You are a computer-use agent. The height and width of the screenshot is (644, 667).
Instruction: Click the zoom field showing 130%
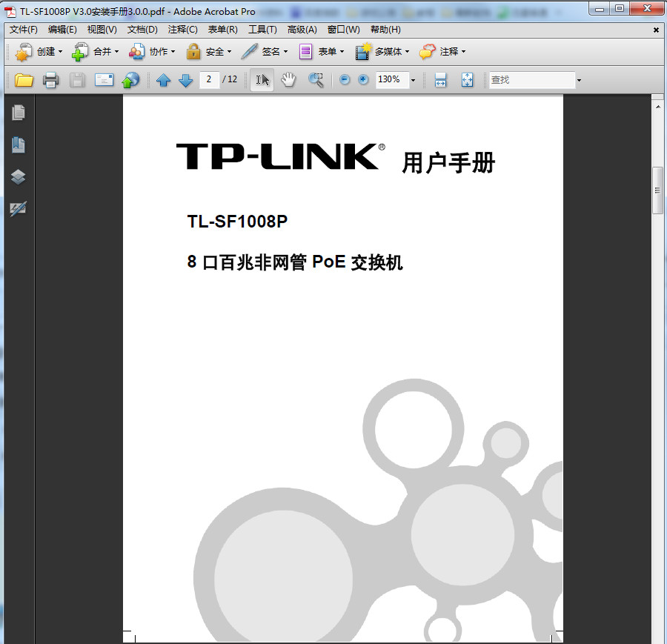[x=392, y=79]
